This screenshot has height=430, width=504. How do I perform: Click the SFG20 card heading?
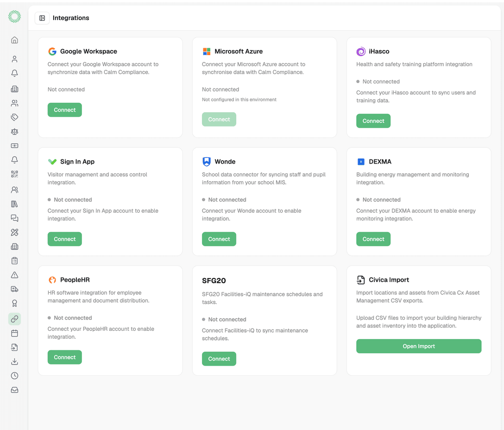214,281
